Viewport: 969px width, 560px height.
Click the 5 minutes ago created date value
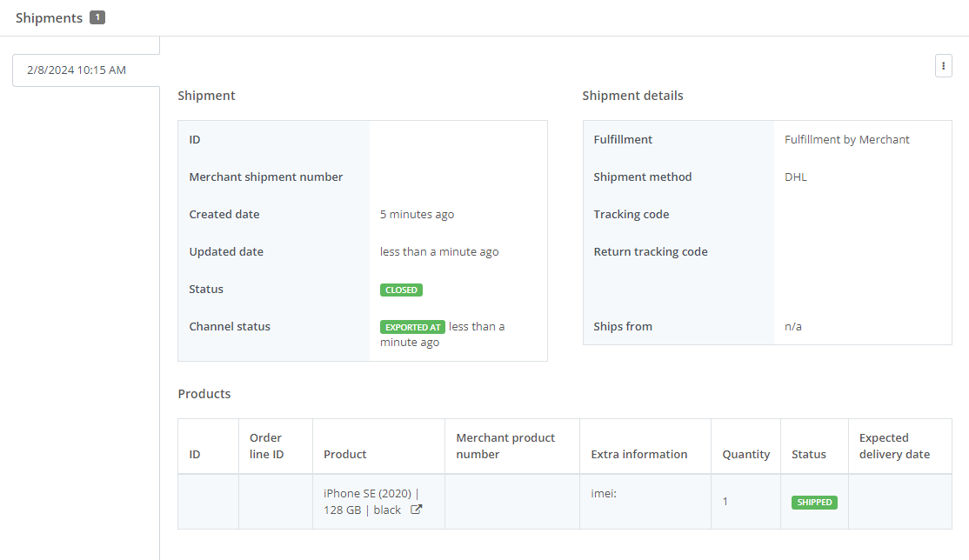point(417,214)
